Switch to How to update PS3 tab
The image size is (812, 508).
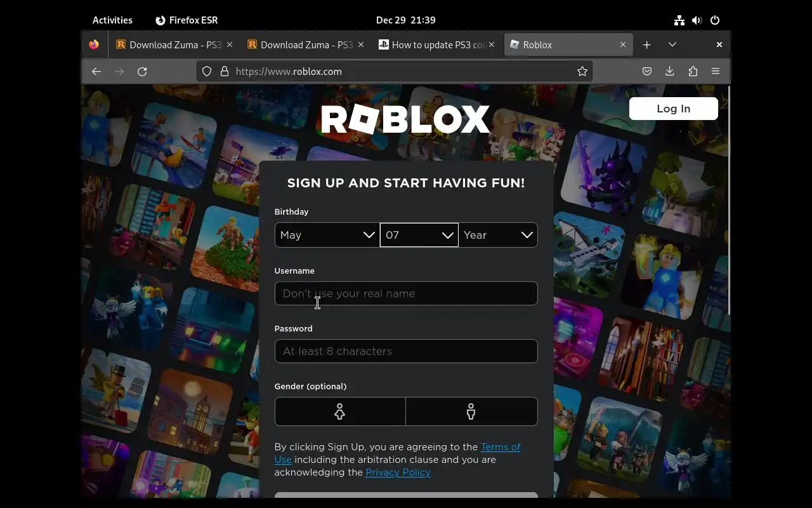(436, 45)
